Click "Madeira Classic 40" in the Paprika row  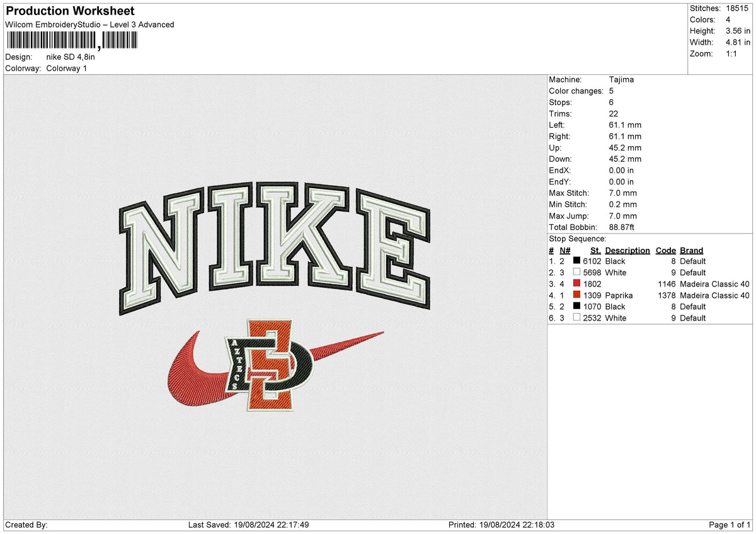715,295
